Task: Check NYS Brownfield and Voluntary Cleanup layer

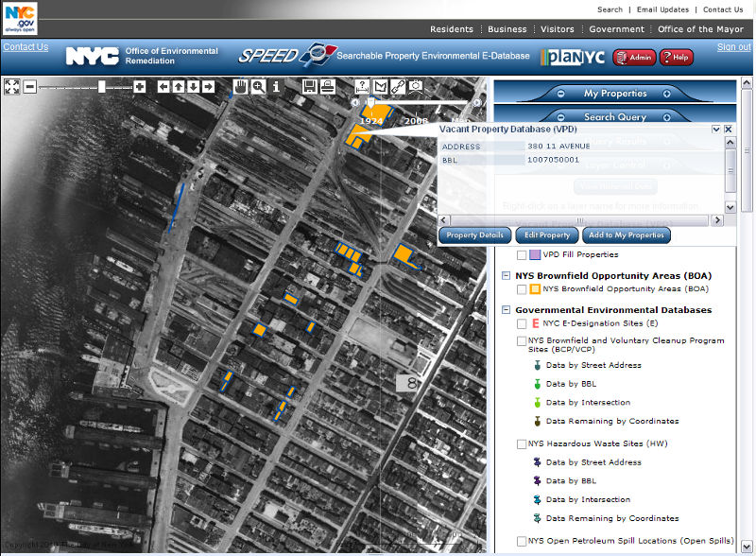Action: pos(522,341)
